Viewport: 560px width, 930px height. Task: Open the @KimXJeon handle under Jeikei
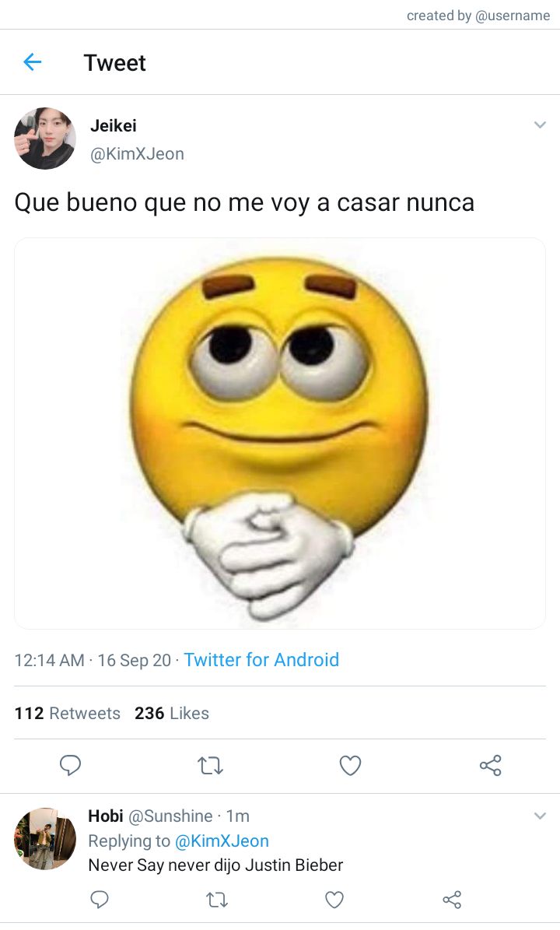[137, 154]
